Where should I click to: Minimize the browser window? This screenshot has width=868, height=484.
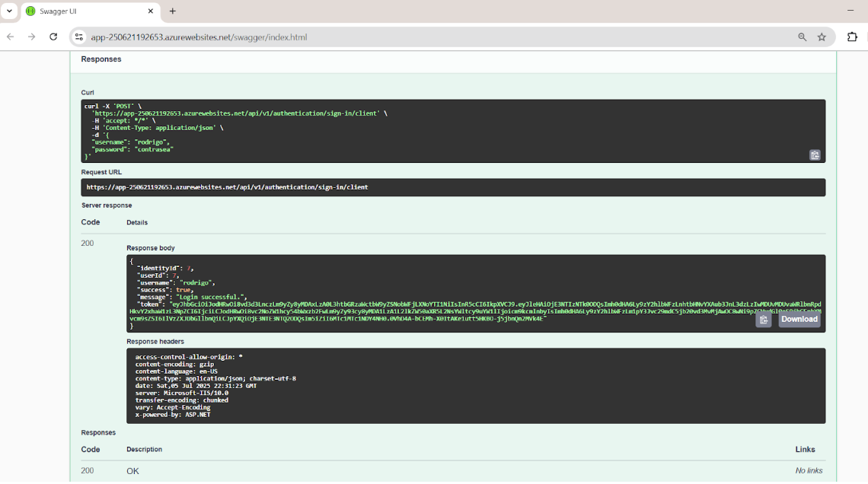click(850, 11)
